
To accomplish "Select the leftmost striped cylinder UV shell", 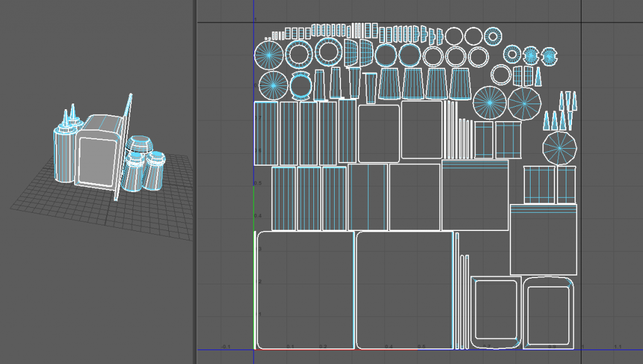I will pyautogui.click(x=266, y=133).
